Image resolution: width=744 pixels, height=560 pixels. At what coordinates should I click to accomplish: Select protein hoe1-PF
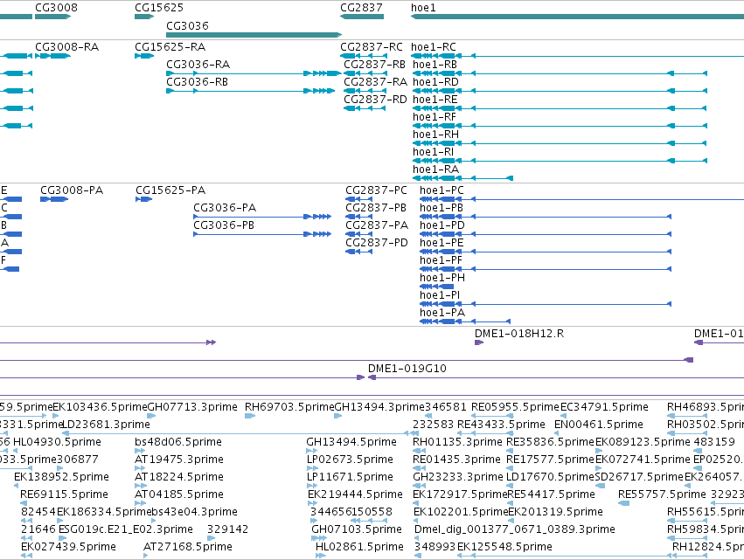pos(441,260)
